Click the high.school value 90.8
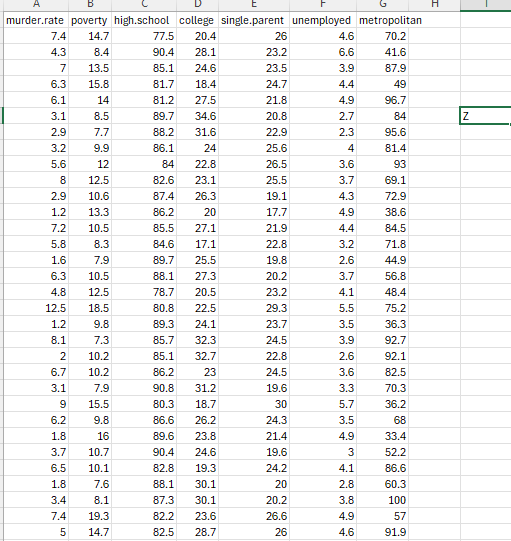 pos(144,388)
